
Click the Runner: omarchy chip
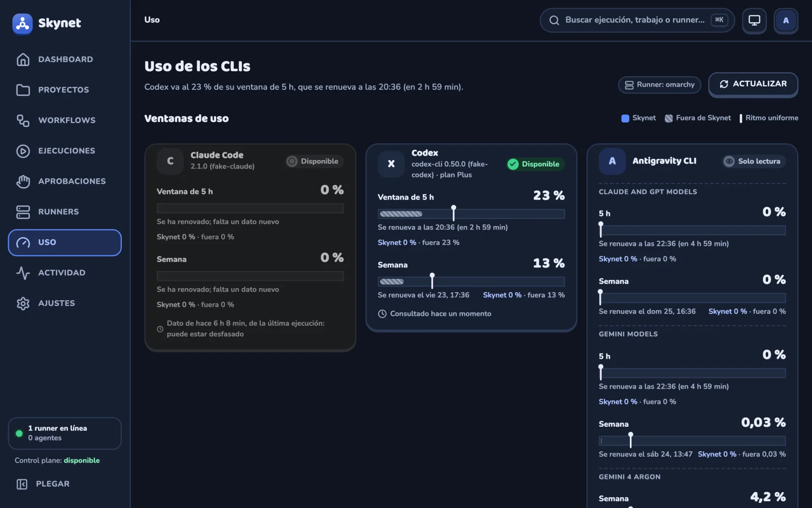[x=659, y=85]
